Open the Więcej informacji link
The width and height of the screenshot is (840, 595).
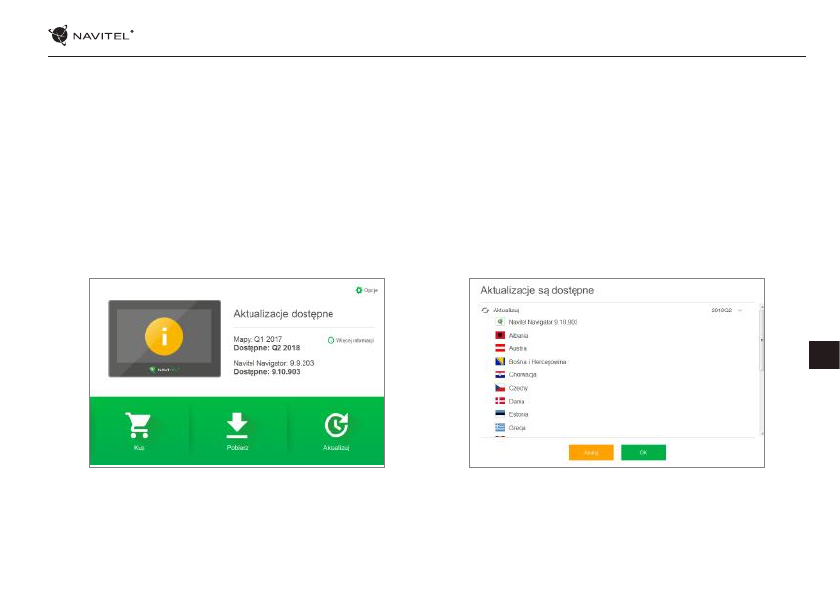tap(351, 341)
